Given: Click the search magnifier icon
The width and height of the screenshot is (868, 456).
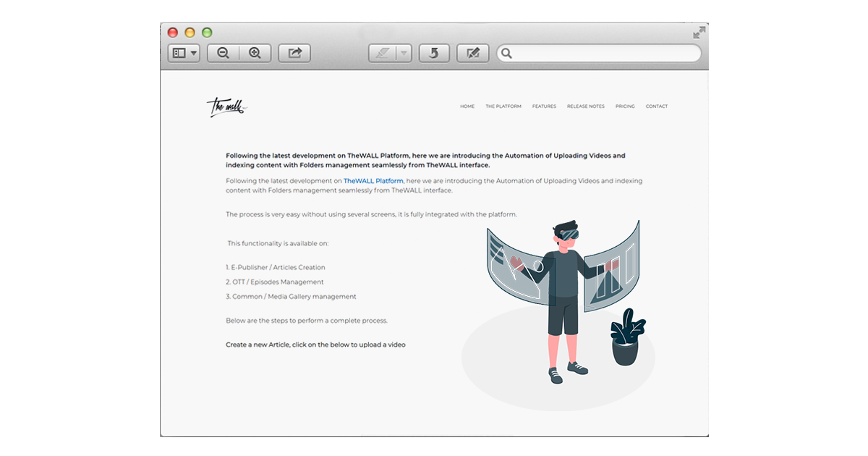Looking at the screenshot, I should click(507, 53).
